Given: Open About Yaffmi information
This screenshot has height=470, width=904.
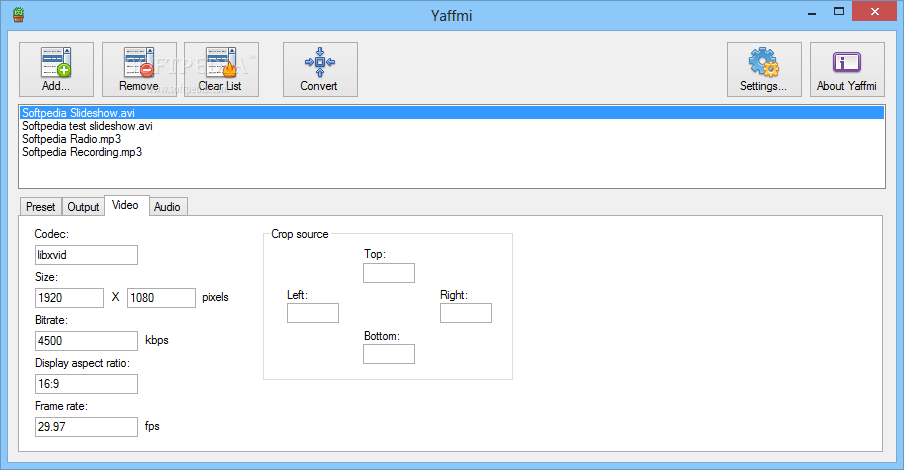Looking at the screenshot, I should (847, 69).
